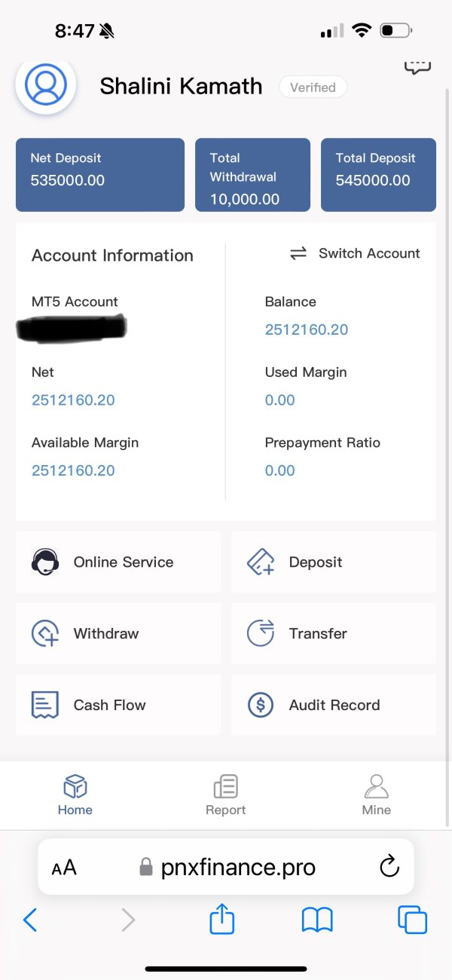452x980 pixels.
Task: Tap the Transfer arrows icon
Action: tap(261, 633)
